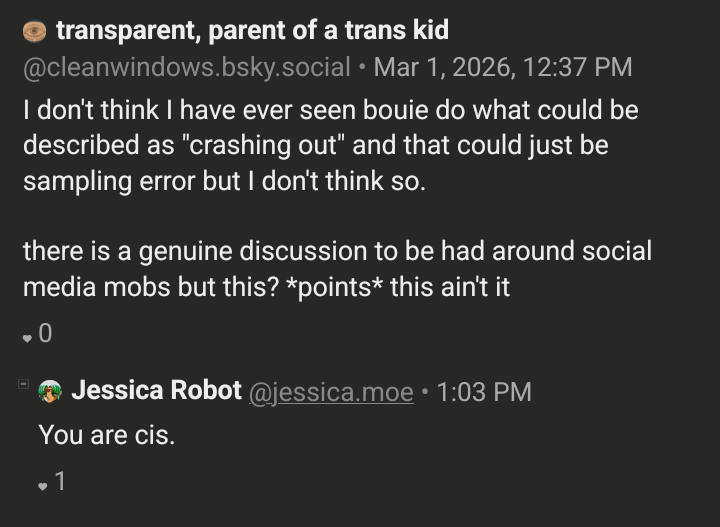720x527 pixels.
Task: Like Jessica Robot's reply with the heart icon
Action: pos(42,486)
